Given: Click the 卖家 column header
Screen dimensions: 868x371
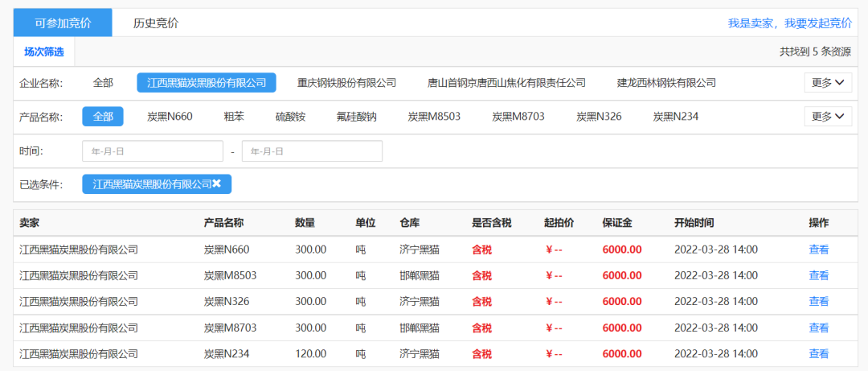Looking at the screenshot, I should tap(30, 223).
